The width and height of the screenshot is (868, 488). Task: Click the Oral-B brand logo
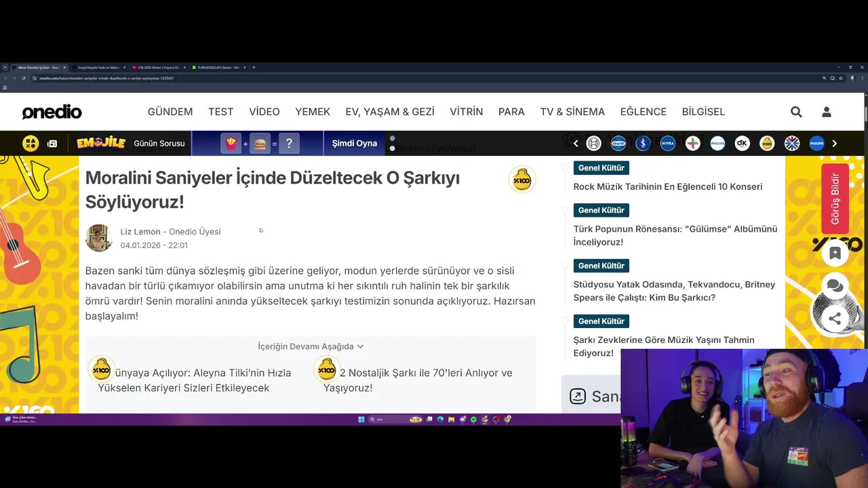618,143
